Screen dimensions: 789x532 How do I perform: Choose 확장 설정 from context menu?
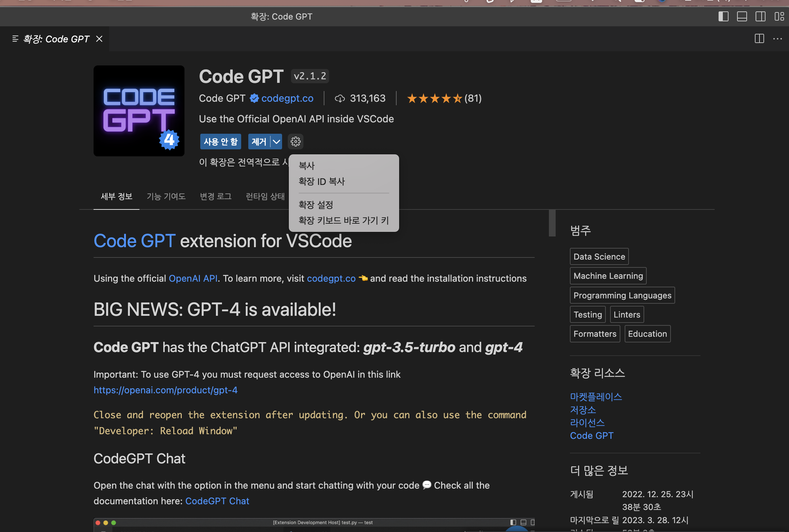[x=316, y=205]
